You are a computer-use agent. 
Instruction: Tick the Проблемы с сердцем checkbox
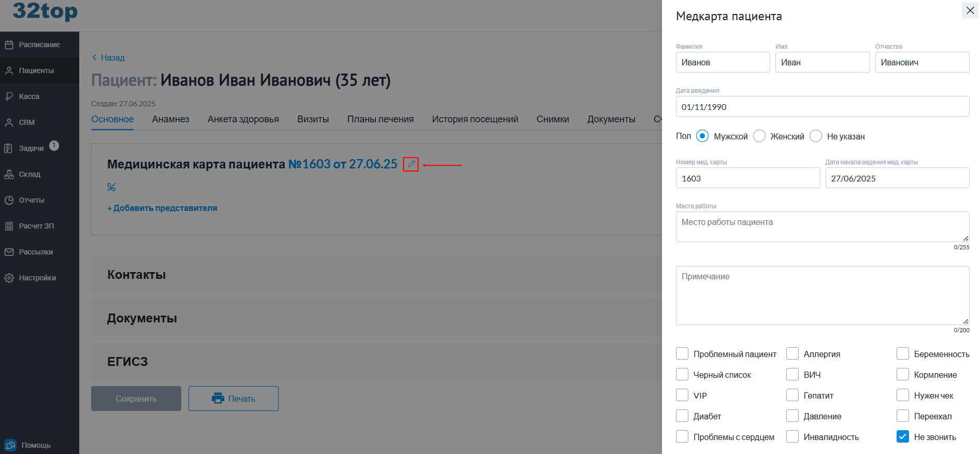pyautogui.click(x=682, y=436)
